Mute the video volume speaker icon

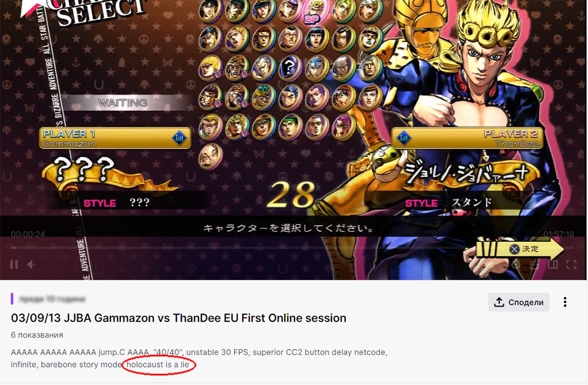pyautogui.click(x=31, y=265)
